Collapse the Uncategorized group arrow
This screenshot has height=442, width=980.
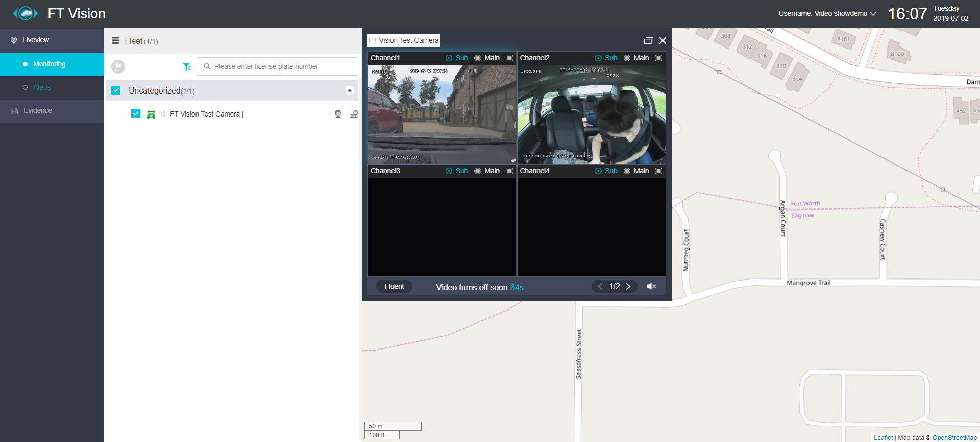[x=350, y=90]
